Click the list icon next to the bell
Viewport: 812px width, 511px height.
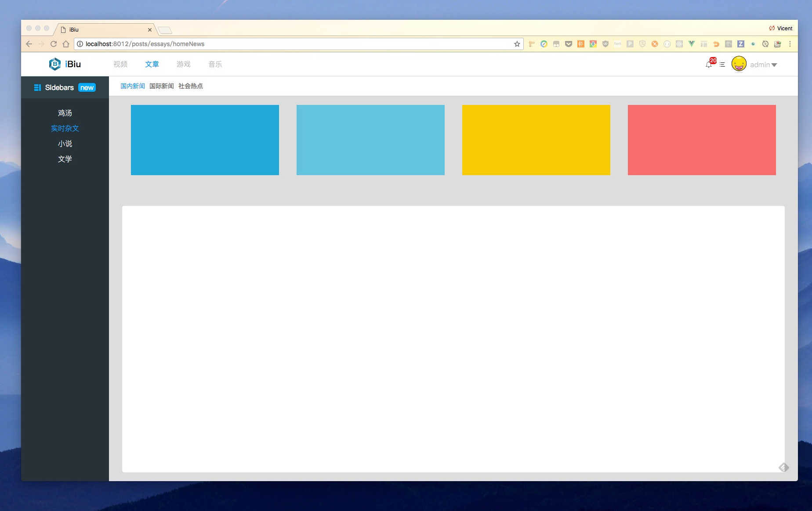point(722,65)
